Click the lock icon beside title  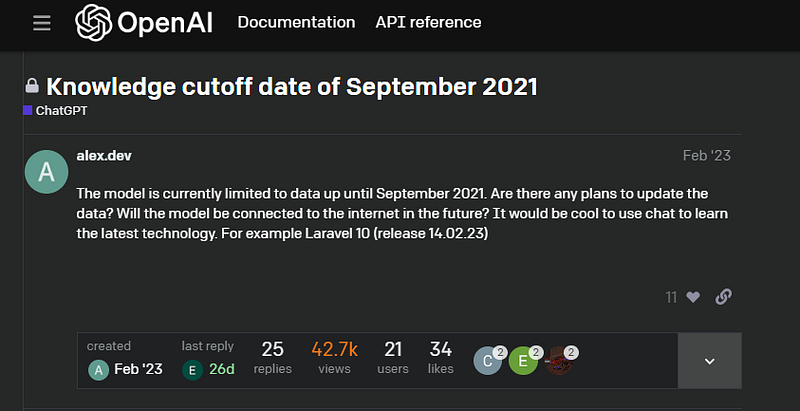pyautogui.click(x=32, y=87)
